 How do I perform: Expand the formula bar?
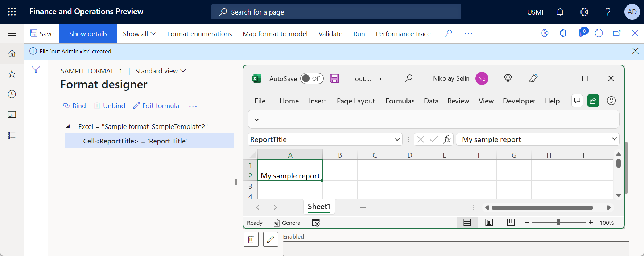(x=614, y=139)
